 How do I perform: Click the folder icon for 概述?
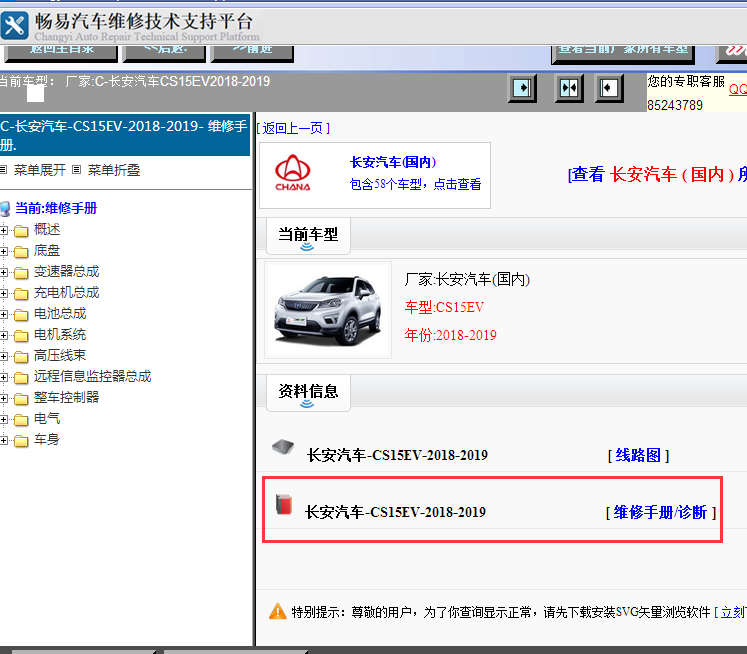(x=21, y=231)
